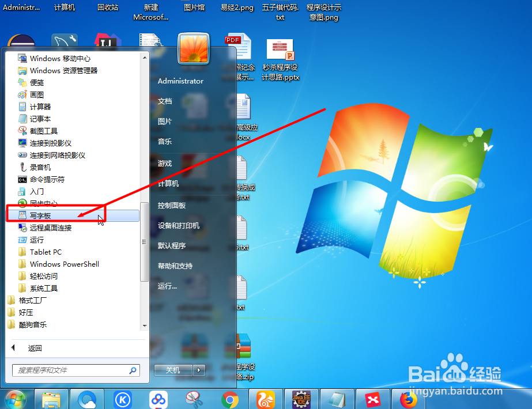Open Firefox from taskbar

tap(409, 400)
